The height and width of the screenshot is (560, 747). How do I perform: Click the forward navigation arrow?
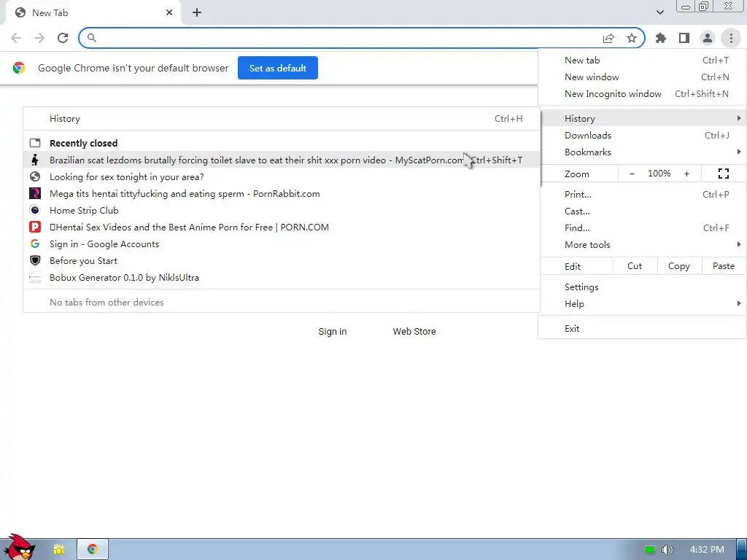coord(39,38)
